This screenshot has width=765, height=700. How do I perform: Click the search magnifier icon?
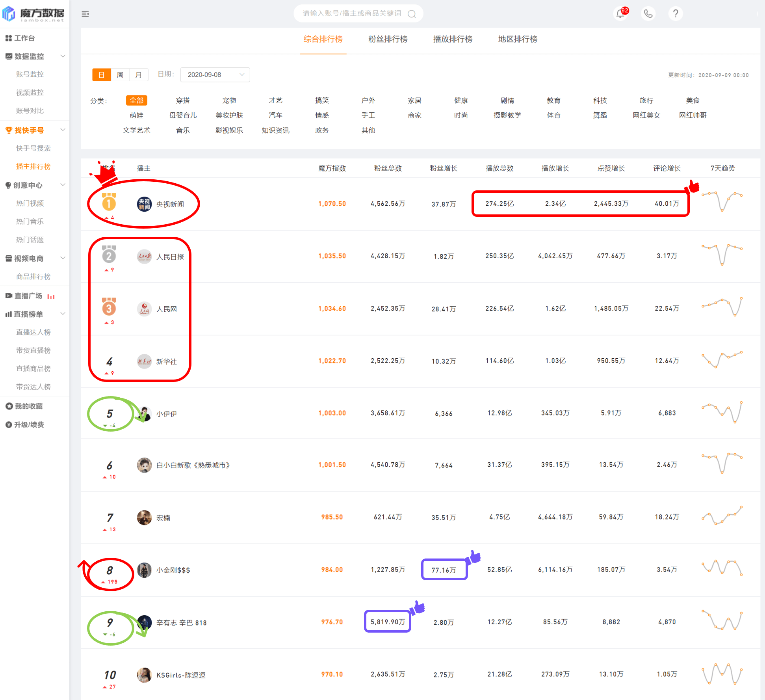[x=412, y=14]
